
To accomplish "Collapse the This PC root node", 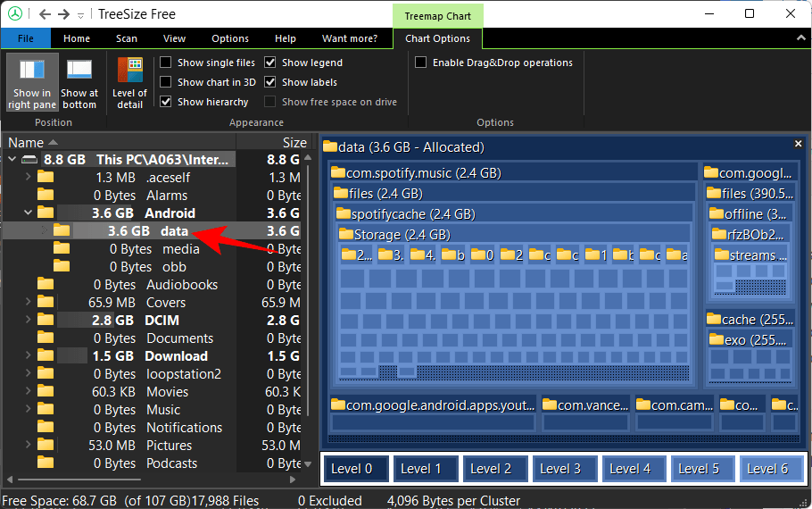I will click(12, 159).
